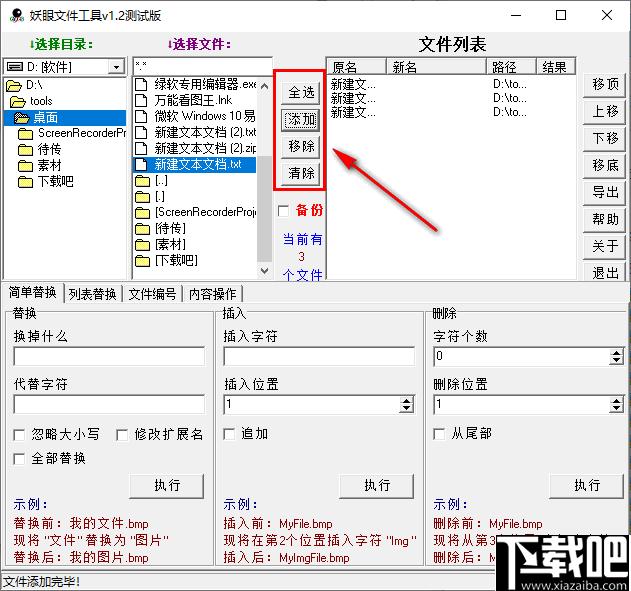The height and width of the screenshot is (591, 631).
Task: Switch to 文件编号 tab
Action: point(152,294)
